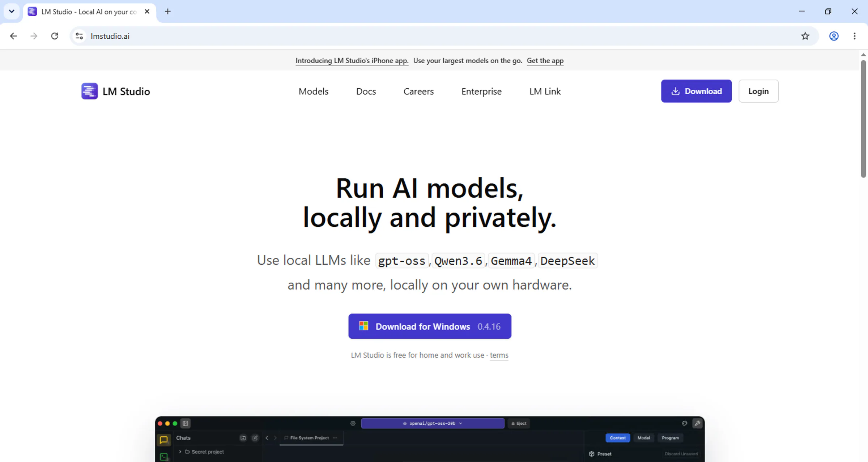Screen dimensions: 868x462
Task: Click the palette icon left of wrench
Action: click(x=685, y=423)
